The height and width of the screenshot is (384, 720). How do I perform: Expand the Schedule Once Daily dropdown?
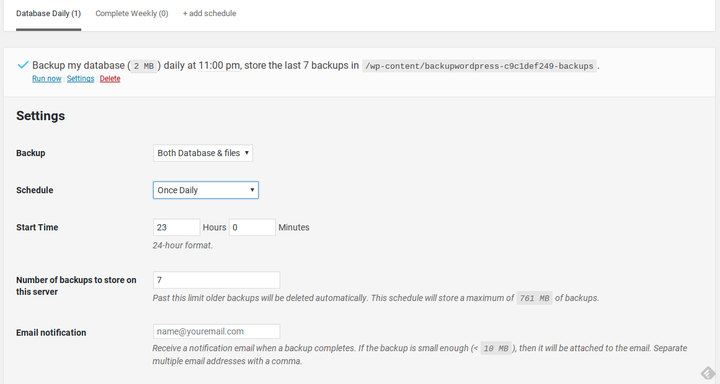(x=206, y=190)
